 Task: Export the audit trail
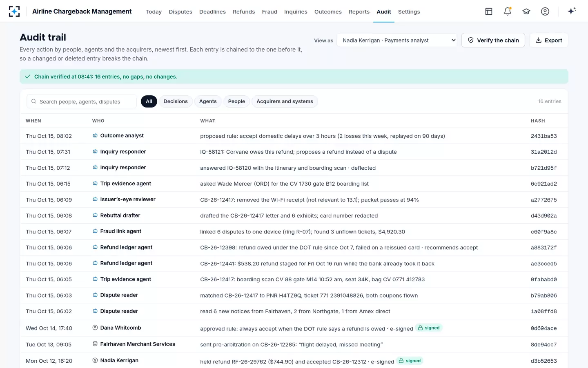pos(549,40)
